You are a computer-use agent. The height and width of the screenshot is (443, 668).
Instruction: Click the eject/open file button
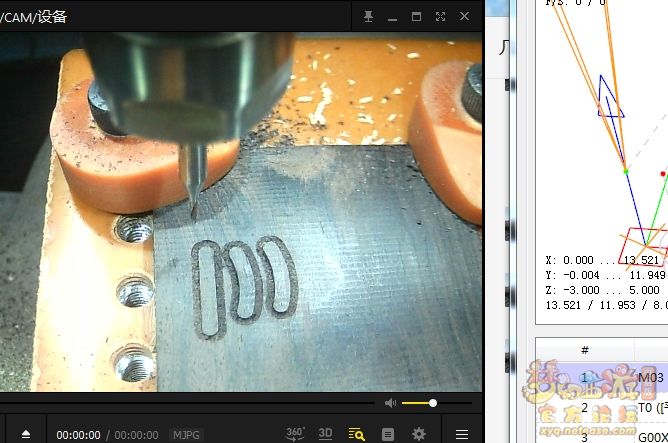[x=26, y=434]
